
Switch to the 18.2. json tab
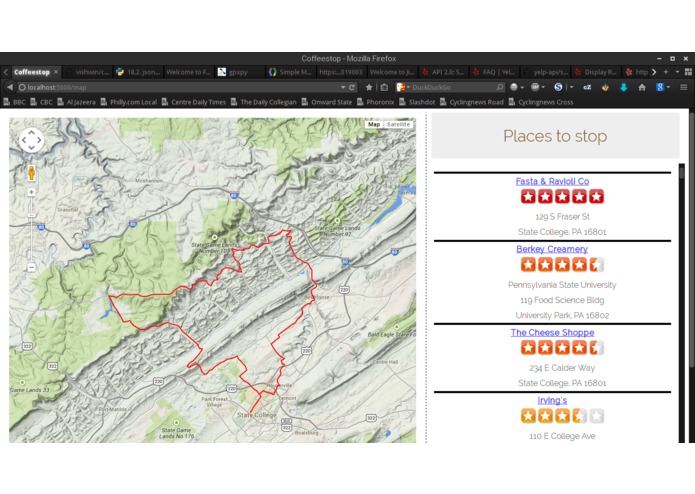coord(138,72)
